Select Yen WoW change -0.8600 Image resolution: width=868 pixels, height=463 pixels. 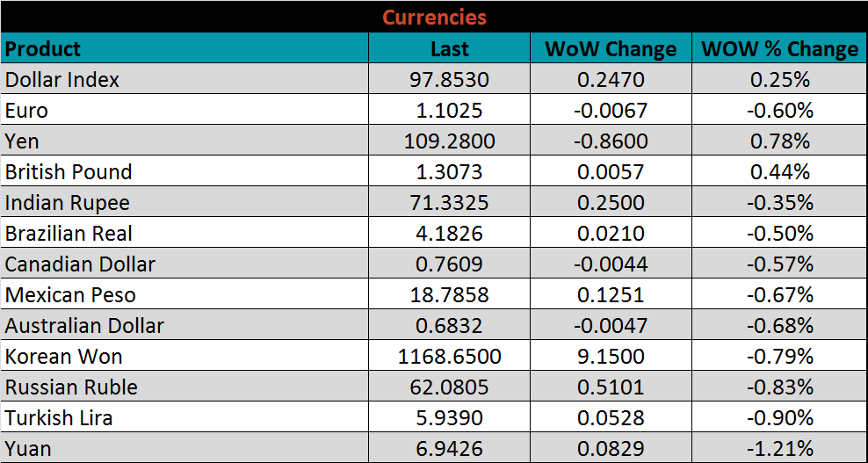tap(611, 141)
